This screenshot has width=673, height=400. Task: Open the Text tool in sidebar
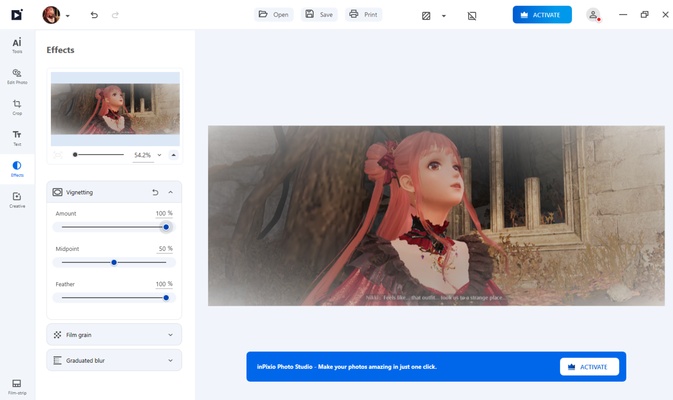(x=17, y=138)
